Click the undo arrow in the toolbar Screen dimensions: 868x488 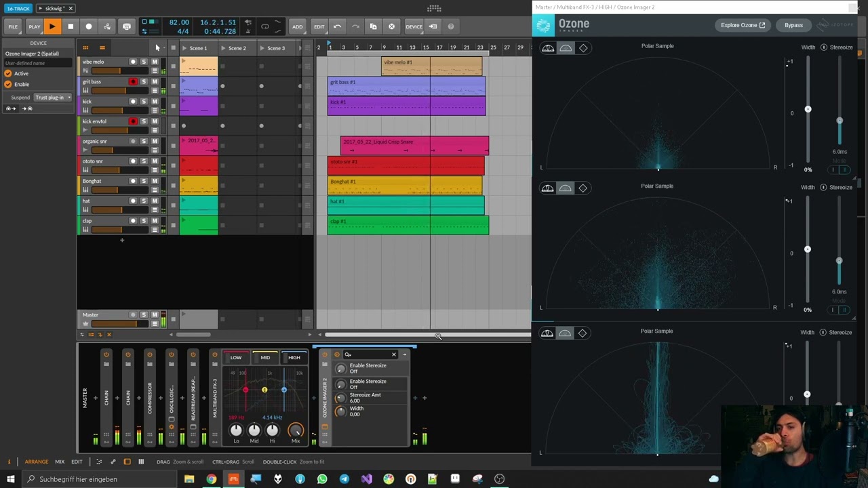pos(337,26)
